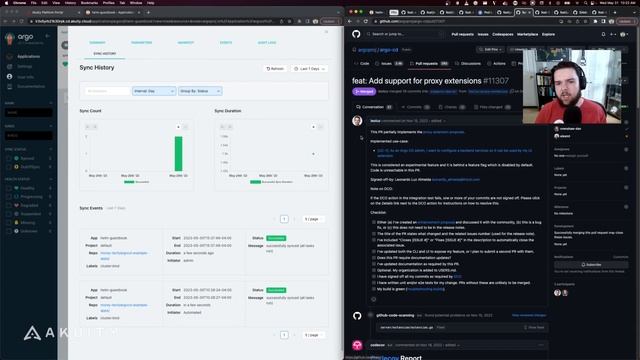This screenshot has width=640, height=360.
Task: Open the Interval: Day dropdown
Action: click(x=154, y=91)
